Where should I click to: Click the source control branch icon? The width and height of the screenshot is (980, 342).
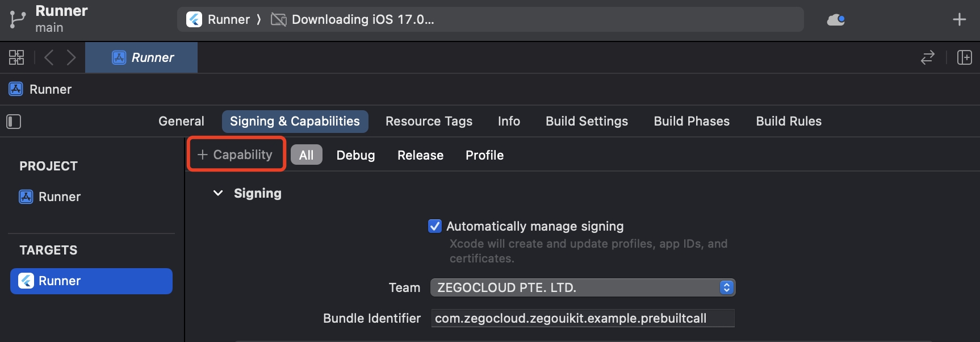pos(17,19)
